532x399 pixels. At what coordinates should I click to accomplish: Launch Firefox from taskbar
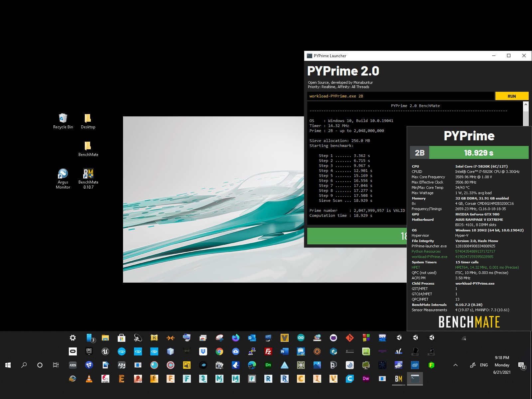click(236, 338)
